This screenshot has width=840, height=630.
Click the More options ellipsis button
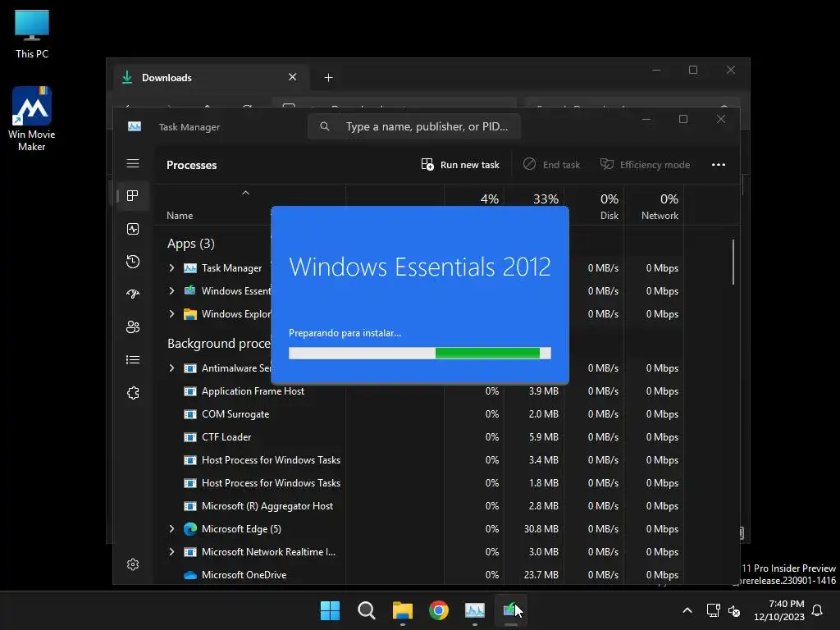(719, 164)
